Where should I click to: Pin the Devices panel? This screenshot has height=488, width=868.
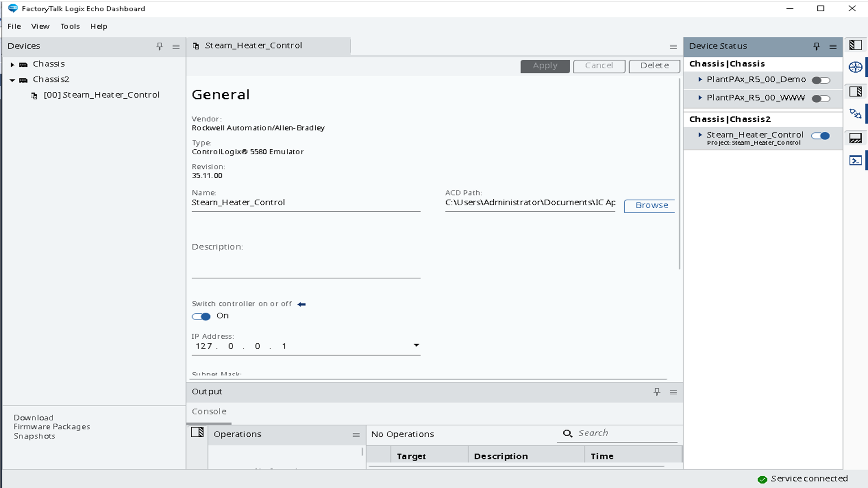click(x=159, y=46)
